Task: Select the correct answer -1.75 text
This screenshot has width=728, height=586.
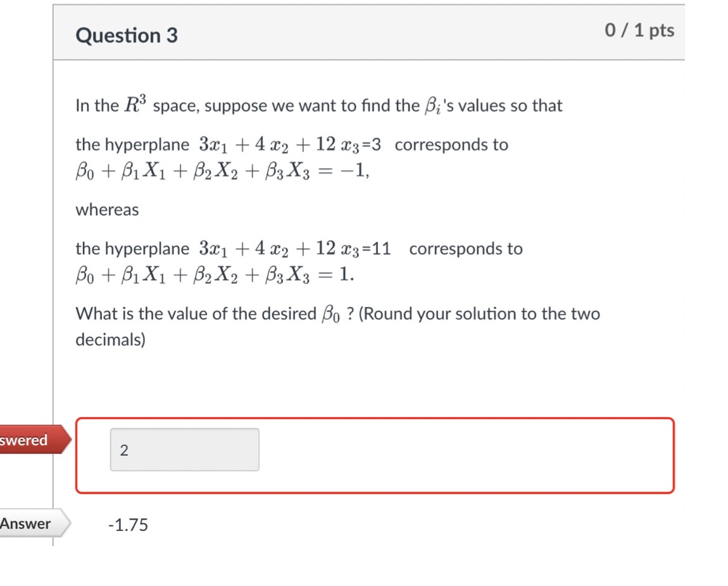Action: tap(127, 525)
